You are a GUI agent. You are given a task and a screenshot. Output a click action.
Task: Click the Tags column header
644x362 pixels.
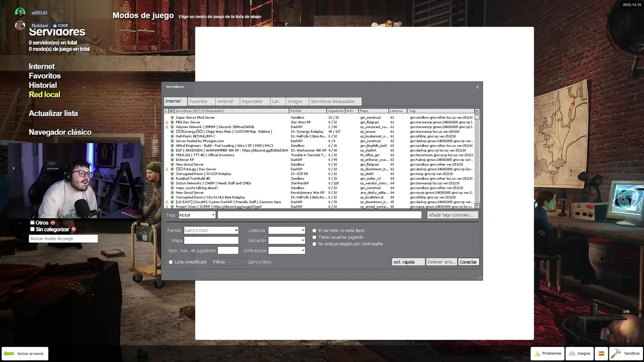(440, 111)
